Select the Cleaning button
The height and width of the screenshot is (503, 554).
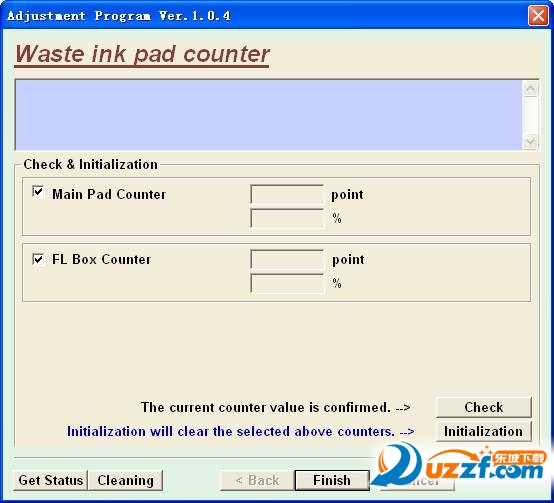tap(125, 480)
